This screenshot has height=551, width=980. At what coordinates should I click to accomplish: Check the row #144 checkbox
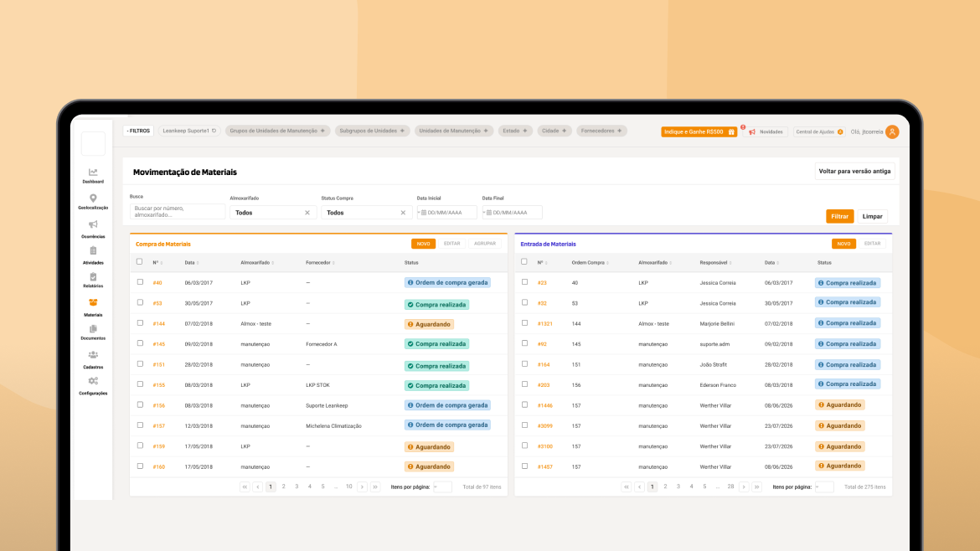pyautogui.click(x=140, y=323)
